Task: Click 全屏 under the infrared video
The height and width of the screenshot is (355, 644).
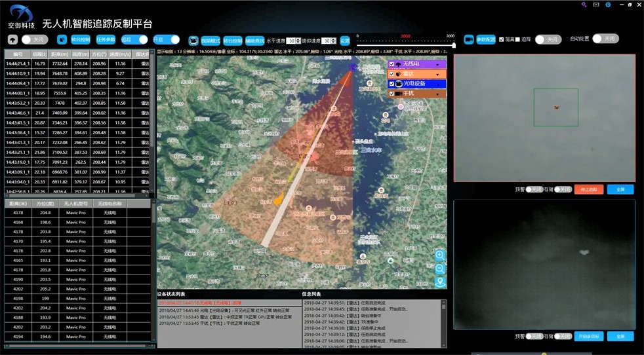Action: pyautogui.click(x=620, y=336)
